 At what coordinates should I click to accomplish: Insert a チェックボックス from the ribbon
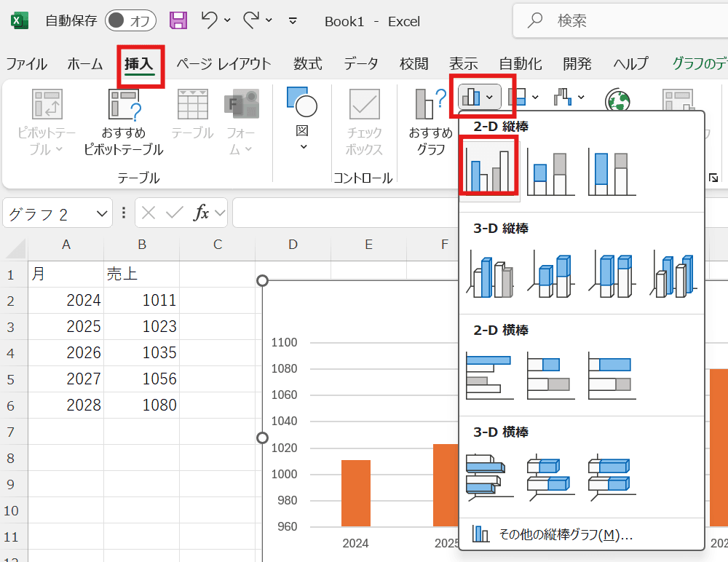tap(364, 122)
